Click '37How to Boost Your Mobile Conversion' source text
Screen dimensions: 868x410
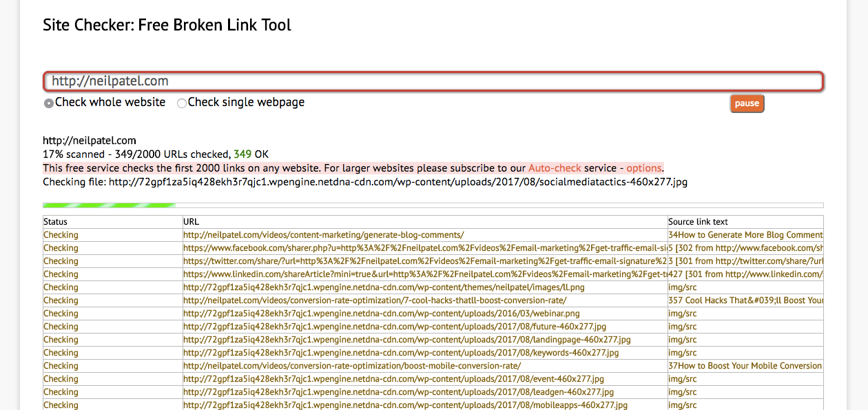click(745, 366)
